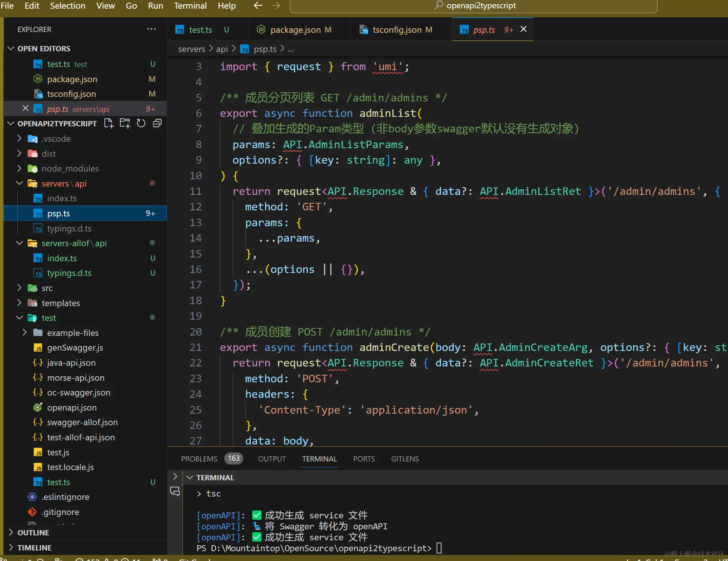Go back with the navigation arrow
728x561 pixels.
point(258,6)
